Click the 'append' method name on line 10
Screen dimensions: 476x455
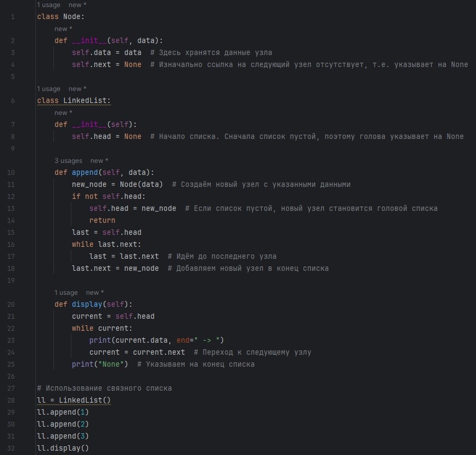(x=85, y=173)
